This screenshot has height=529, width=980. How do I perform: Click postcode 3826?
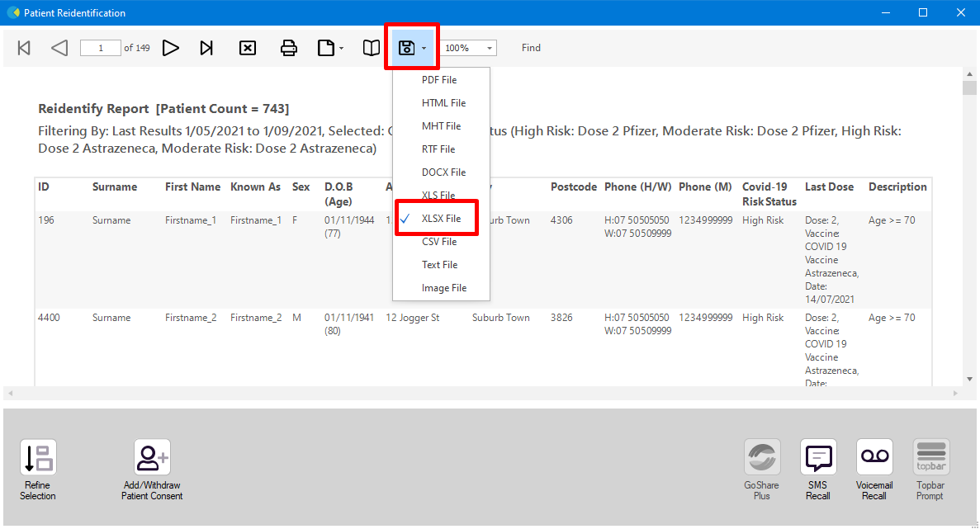click(x=561, y=318)
